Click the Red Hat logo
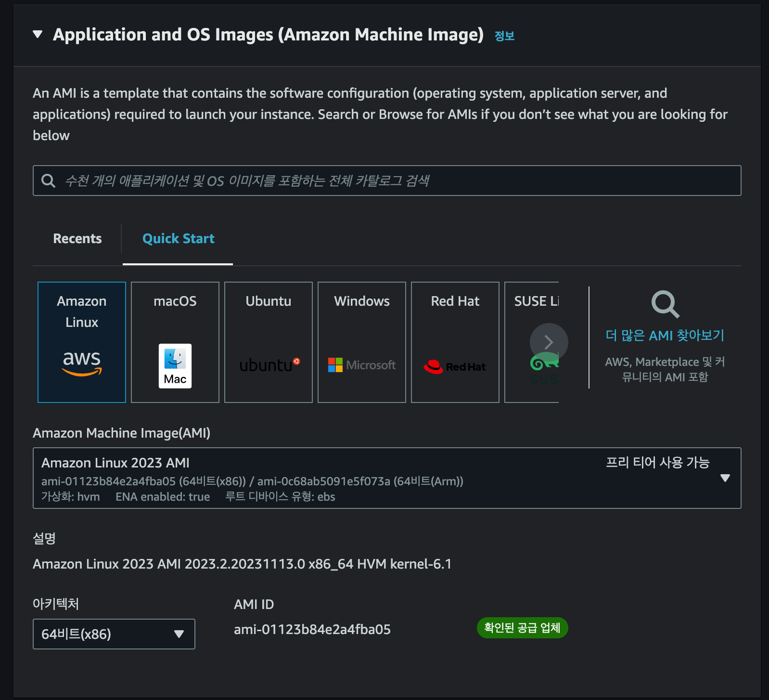 point(455,367)
